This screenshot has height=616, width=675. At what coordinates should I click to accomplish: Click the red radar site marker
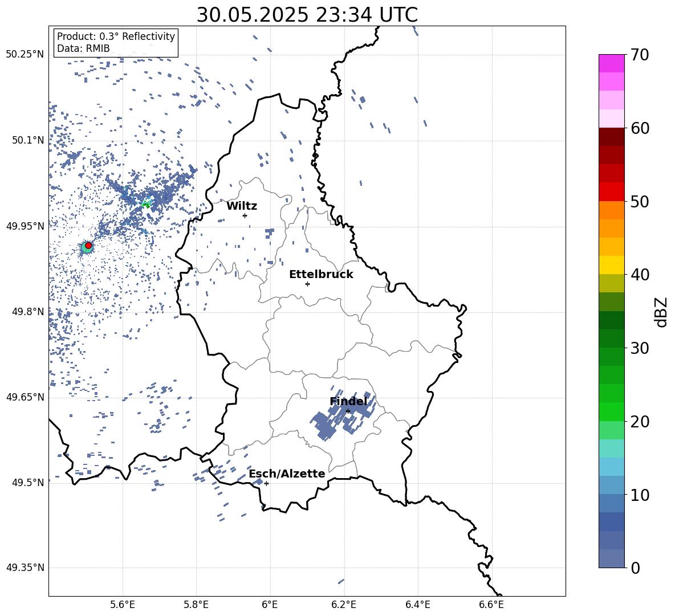pos(88,246)
